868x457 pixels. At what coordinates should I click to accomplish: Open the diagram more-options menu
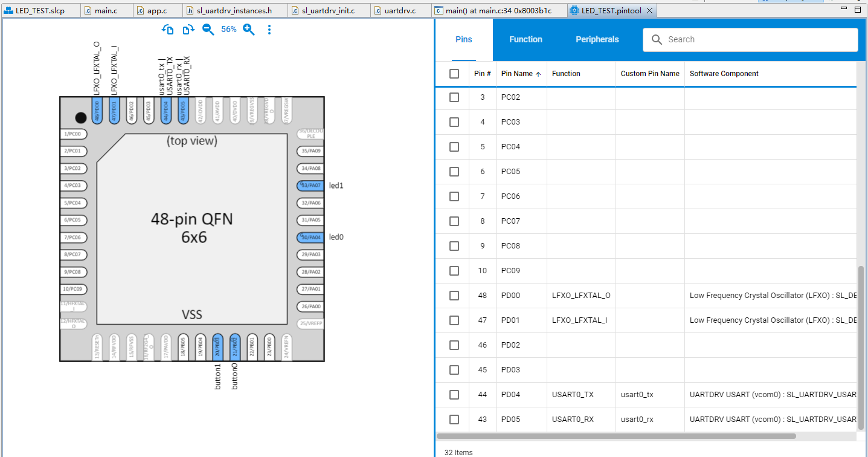269,30
